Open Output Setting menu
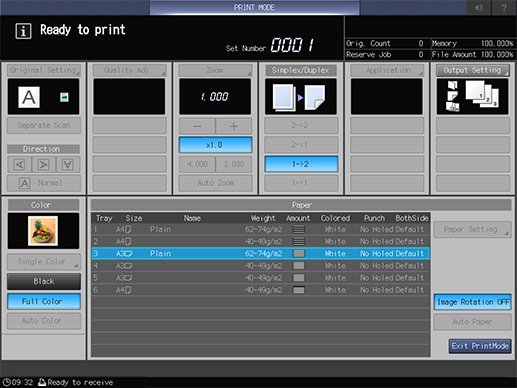The width and height of the screenshot is (517, 388). coord(473,70)
